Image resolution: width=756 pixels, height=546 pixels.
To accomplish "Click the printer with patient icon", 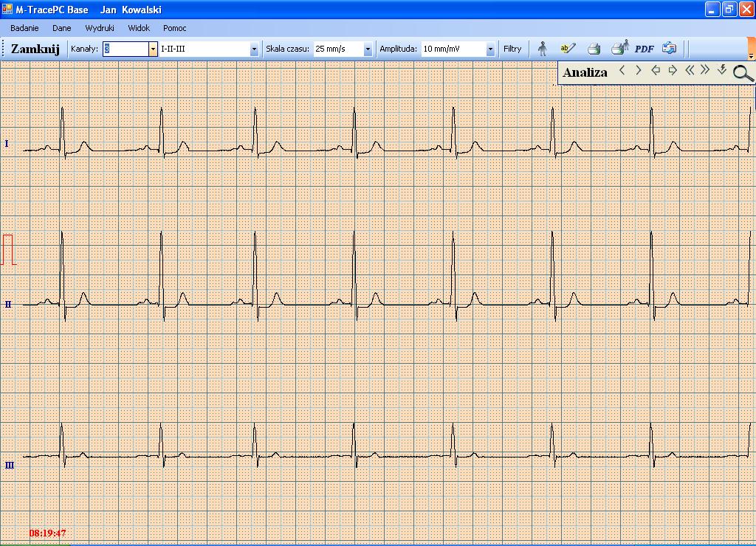I will 620,48.
